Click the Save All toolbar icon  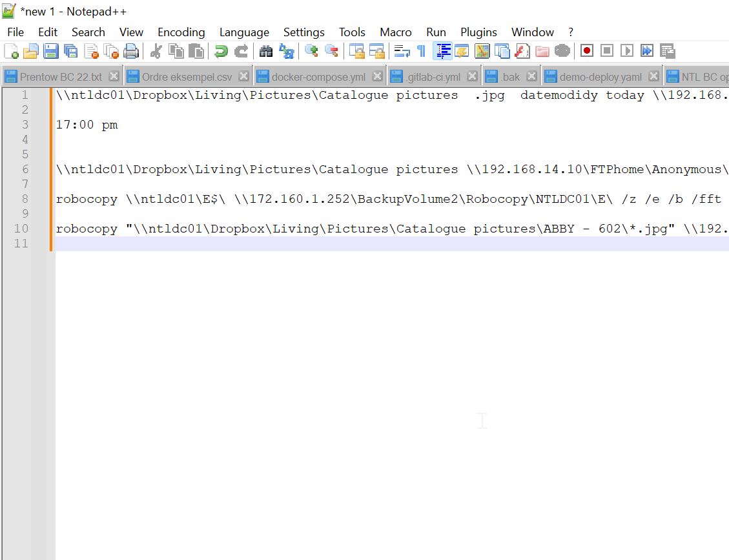point(70,51)
